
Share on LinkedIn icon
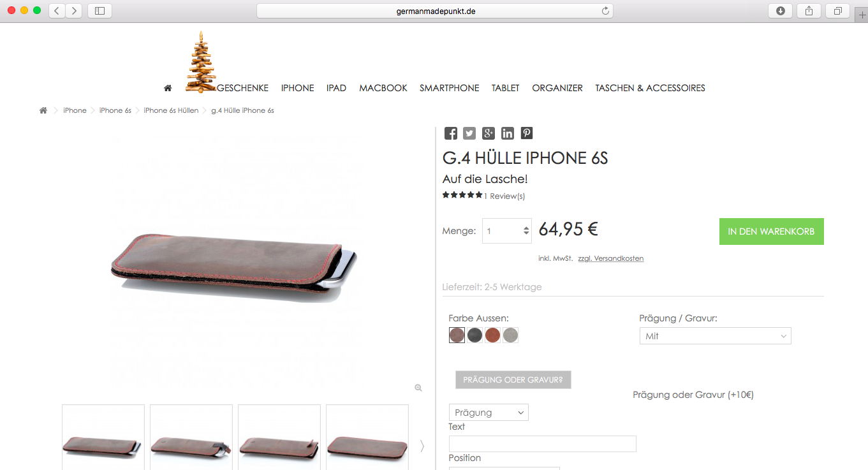pyautogui.click(x=508, y=133)
